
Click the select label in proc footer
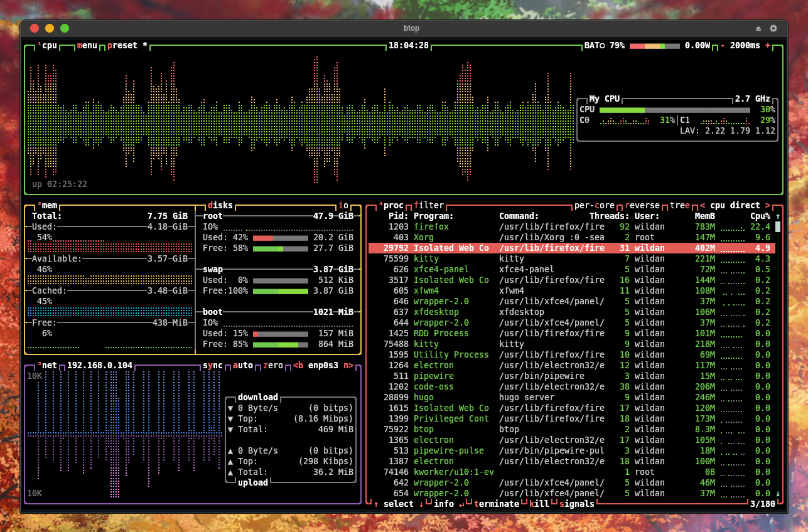[x=399, y=504]
